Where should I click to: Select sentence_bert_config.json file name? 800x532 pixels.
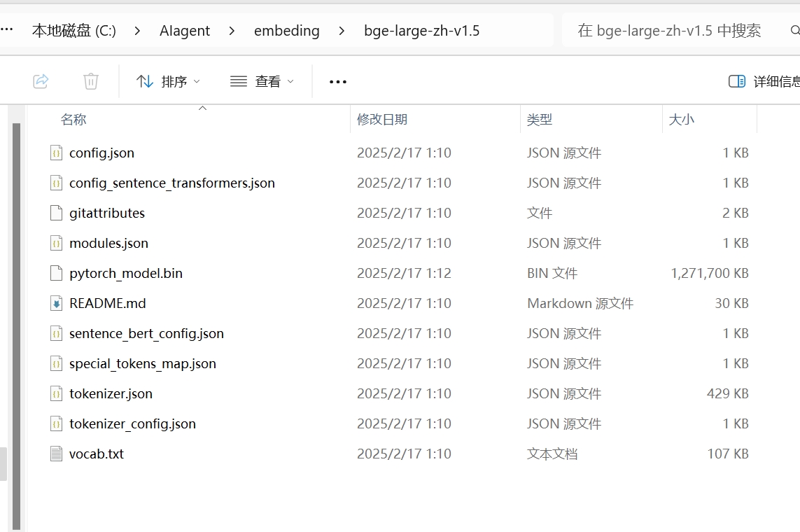pos(146,334)
